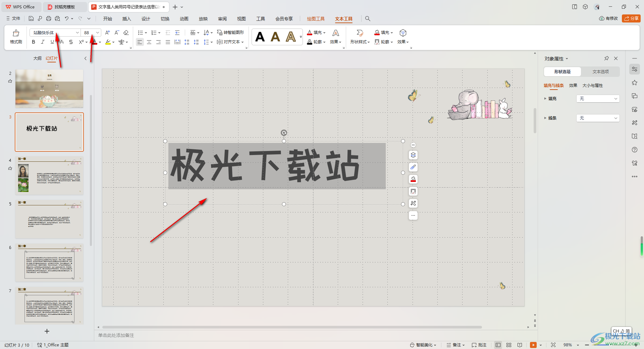Justify text alignment

[x=168, y=42]
